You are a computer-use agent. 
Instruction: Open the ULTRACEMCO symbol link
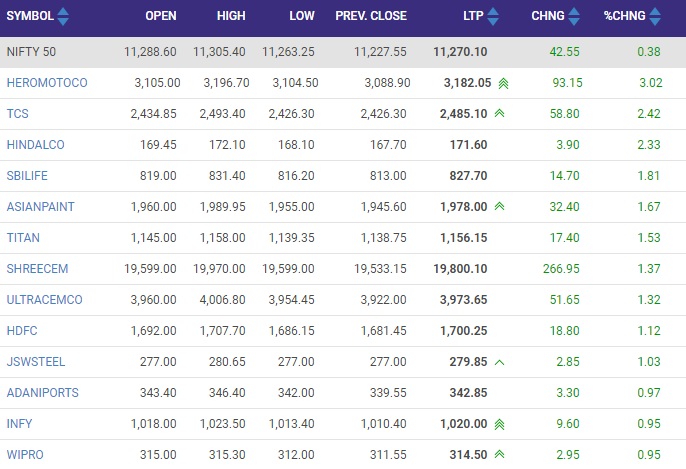[x=44, y=300]
